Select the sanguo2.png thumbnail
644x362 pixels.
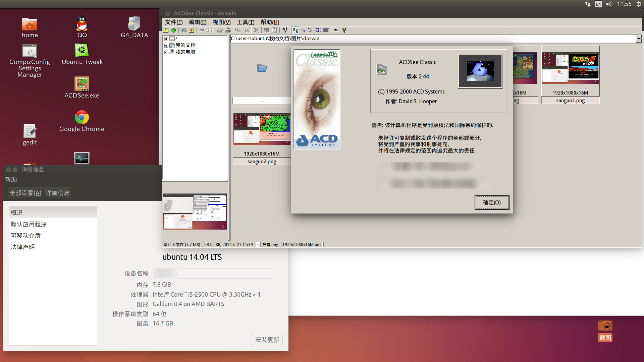point(262,136)
